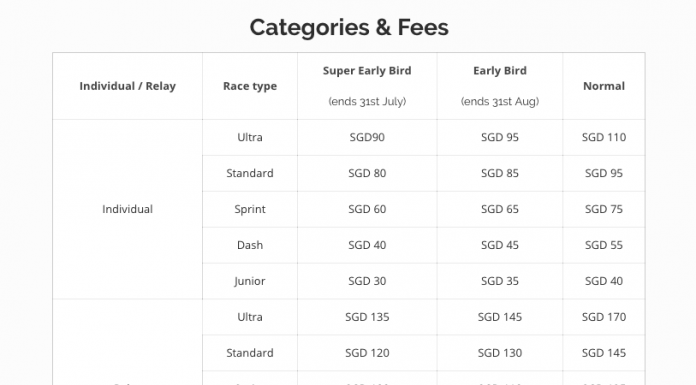Click the Categories & Fees heading

349,28
